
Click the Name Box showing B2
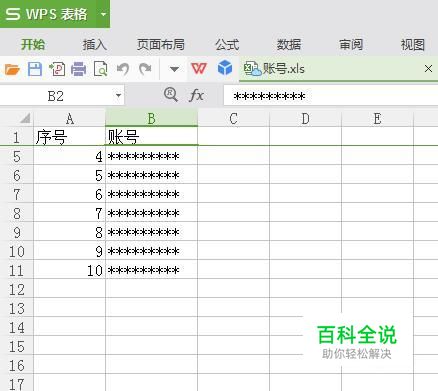pos(56,96)
